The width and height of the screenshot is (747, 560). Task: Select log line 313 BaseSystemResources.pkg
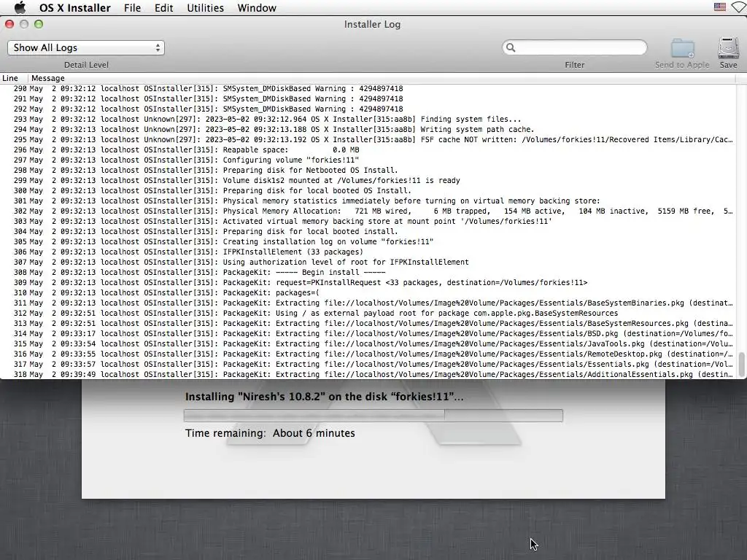click(368, 324)
